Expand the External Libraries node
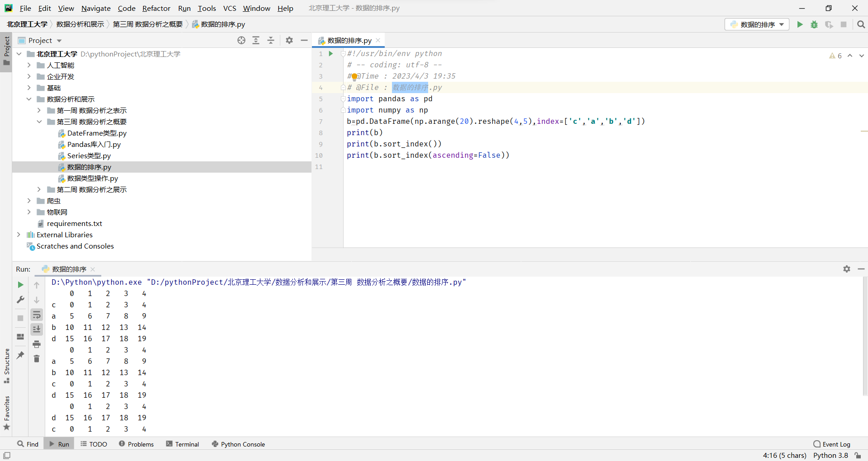 (x=19, y=235)
